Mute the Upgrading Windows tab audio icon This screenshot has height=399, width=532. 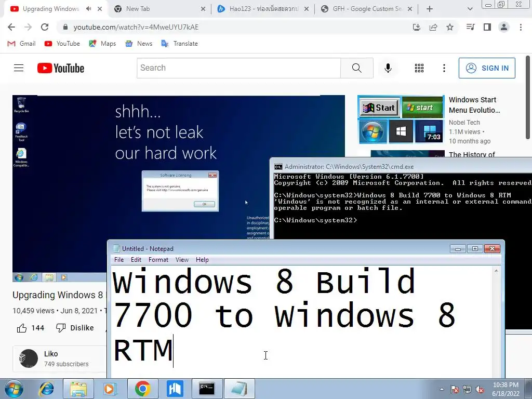click(88, 9)
